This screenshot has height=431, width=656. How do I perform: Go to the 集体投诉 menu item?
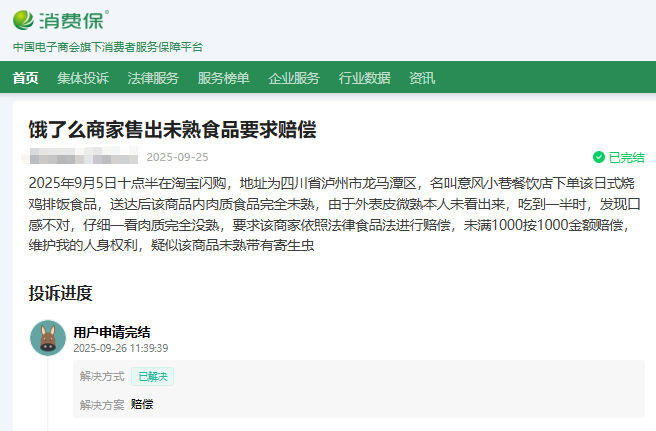pyautogui.click(x=83, y=78)
